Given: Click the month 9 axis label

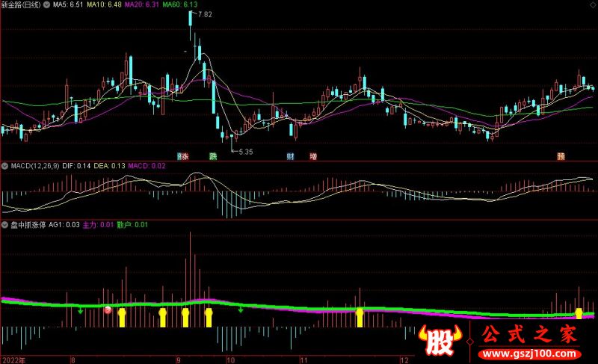Looking at the screenshot, I should tap(178, 360).
